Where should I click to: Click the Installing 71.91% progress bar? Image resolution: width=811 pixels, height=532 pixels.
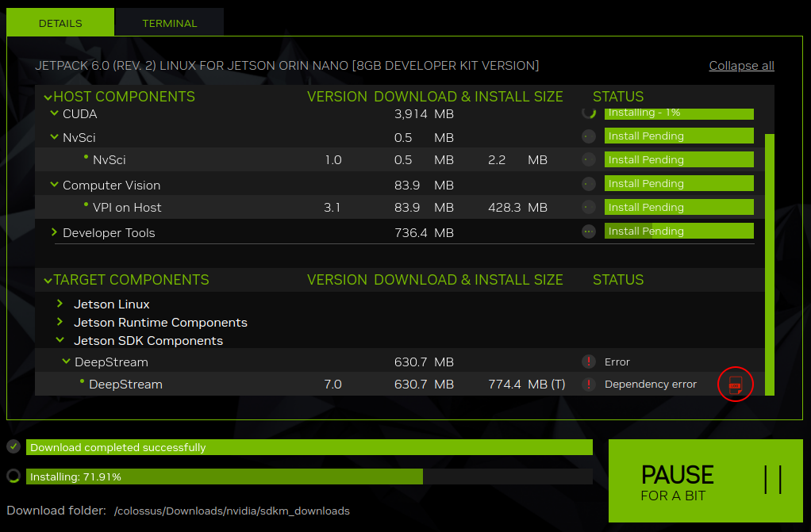[x=309, y=477]
